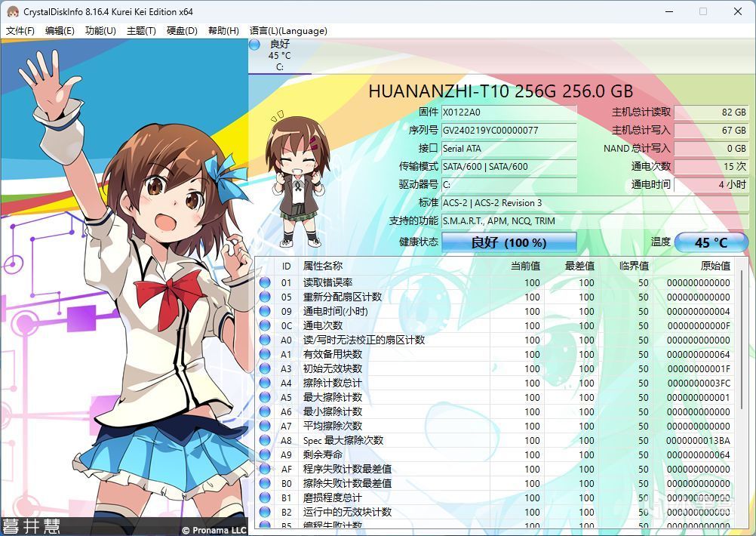Image resolution: width=756 pixels, height=536 pixels.
Task: Click the raw value 0000000003FC
Action: 699,383
